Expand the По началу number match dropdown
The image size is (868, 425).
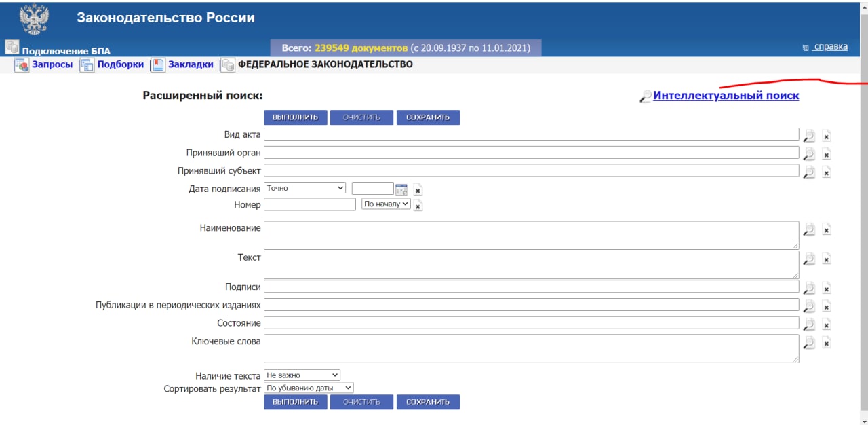(x=387, y=204)
